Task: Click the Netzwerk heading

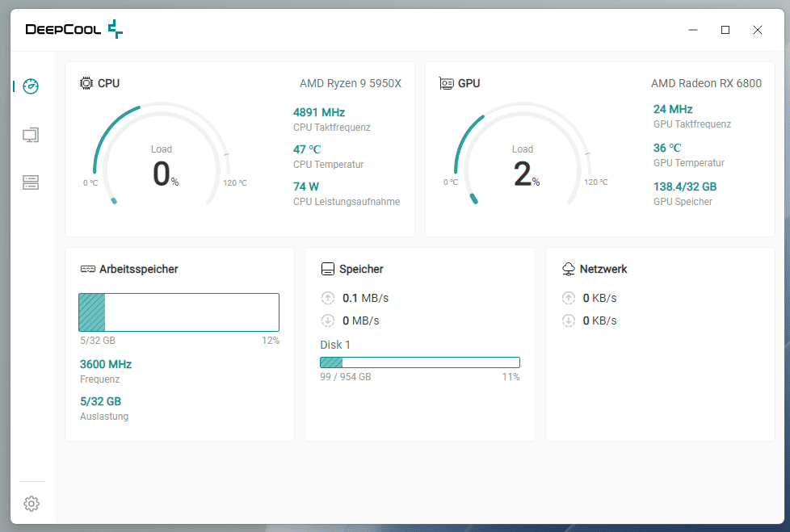Action: click(603, 270)
